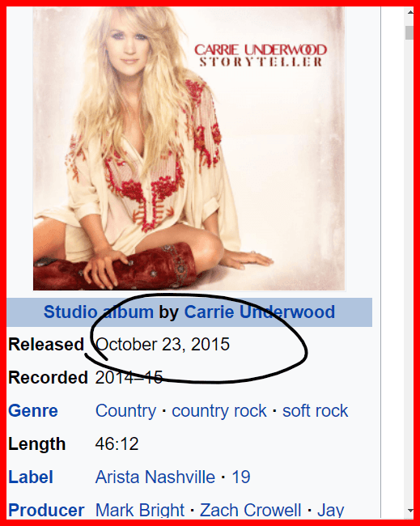
Task: Click the scrollbar up arrow
Action: [410, 12]
